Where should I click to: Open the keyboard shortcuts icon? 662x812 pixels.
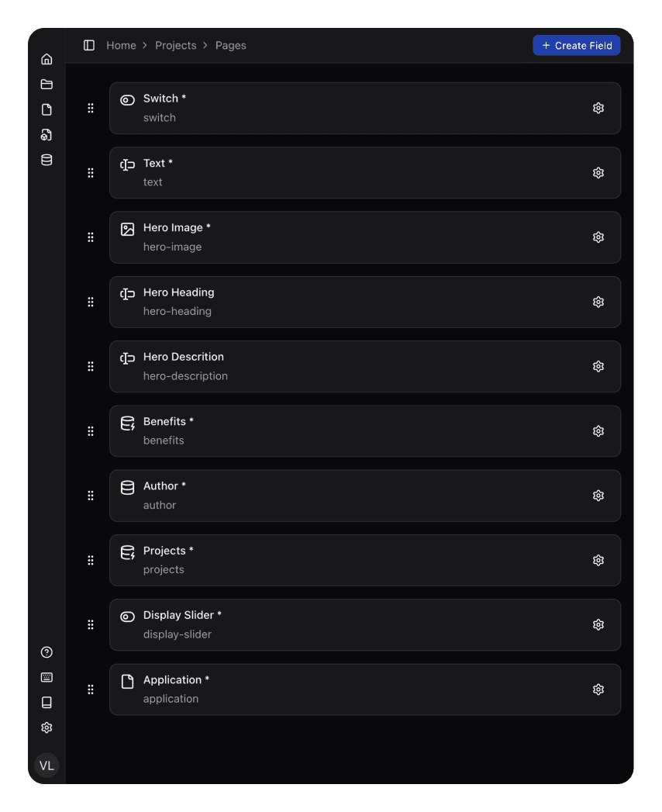(47, 677)
